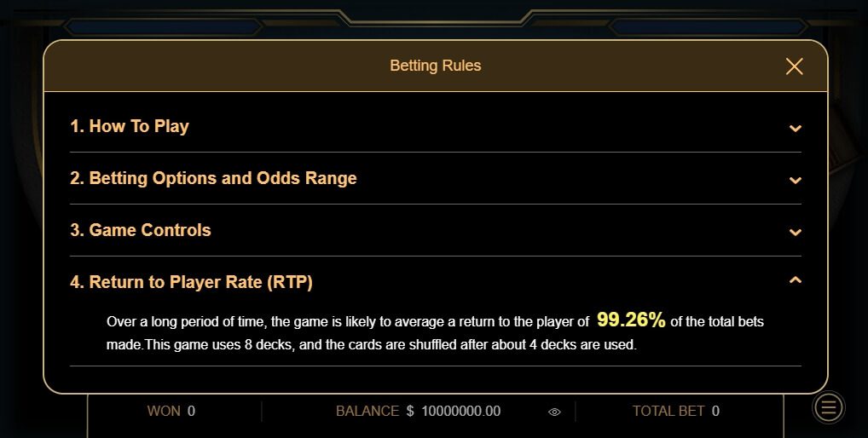Open the round hamburger menu icon
868x438 pixels.
pos(829,408)
